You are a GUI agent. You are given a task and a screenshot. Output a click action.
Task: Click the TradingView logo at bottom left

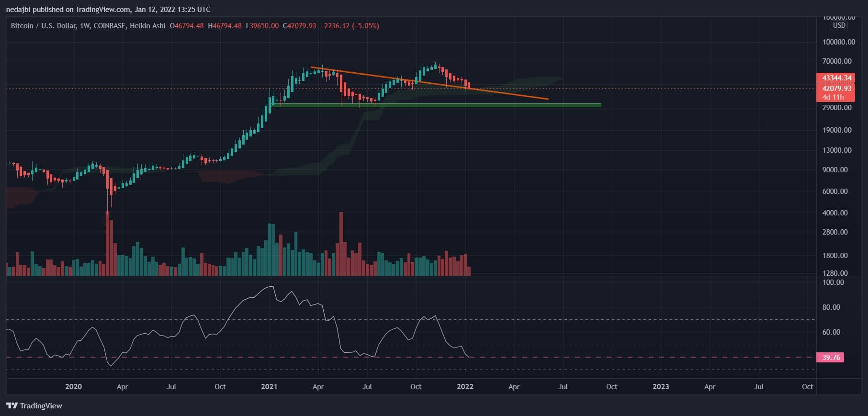(34, 405)
